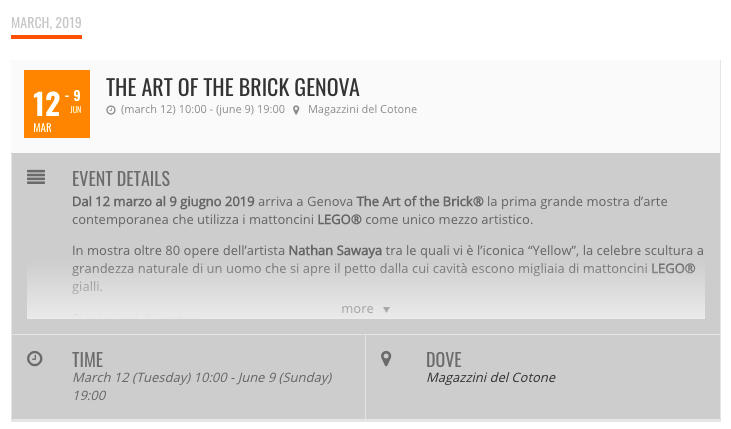This screenshot has width=731, height=429.
Task: Open The Art of the Brick Genova event title
Action: tap(232, 87)
